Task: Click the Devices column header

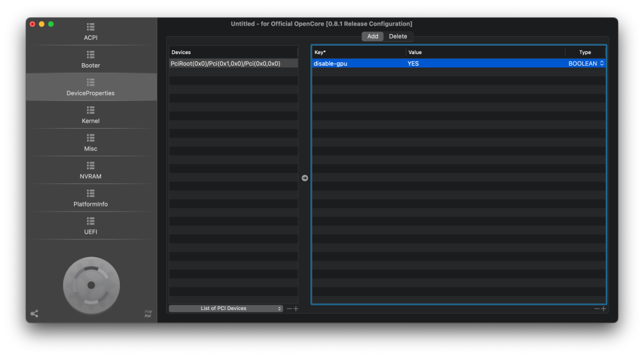Action: pyautogui.click(x=233, y=52)
